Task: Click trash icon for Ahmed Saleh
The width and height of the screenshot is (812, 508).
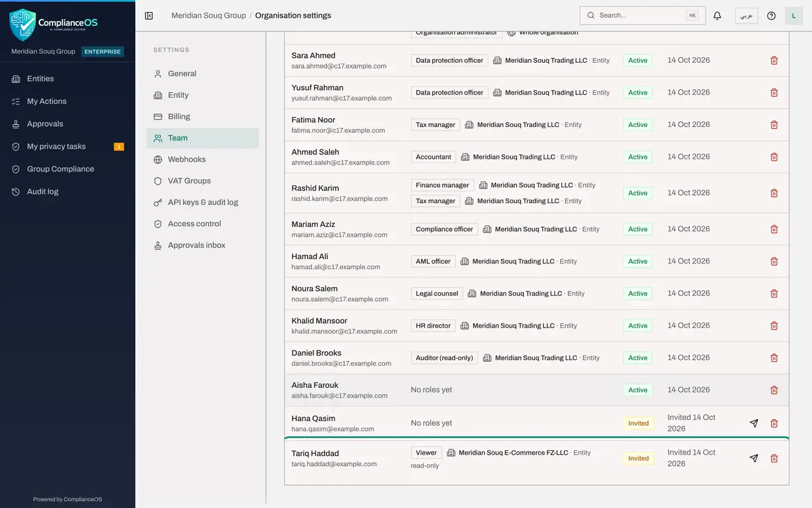Action: pyautogui.click(x=774, y=157)
